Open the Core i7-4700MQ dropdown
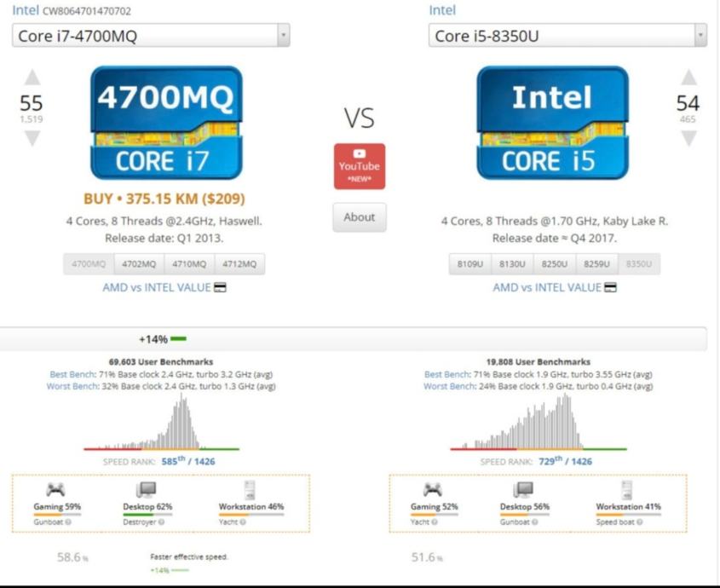Viewport: 720px width, 588px height. [x=151, y=35]
